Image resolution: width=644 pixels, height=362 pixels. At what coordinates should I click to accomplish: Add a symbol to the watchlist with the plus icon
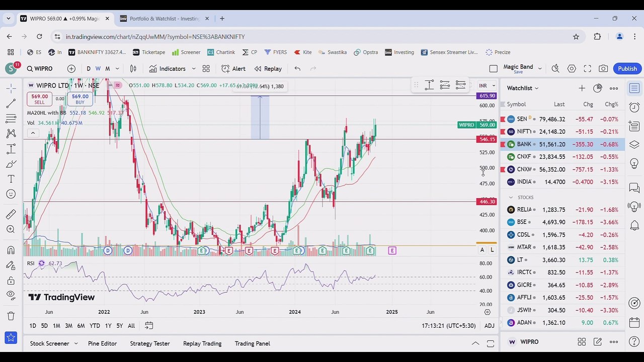point(582,88)
